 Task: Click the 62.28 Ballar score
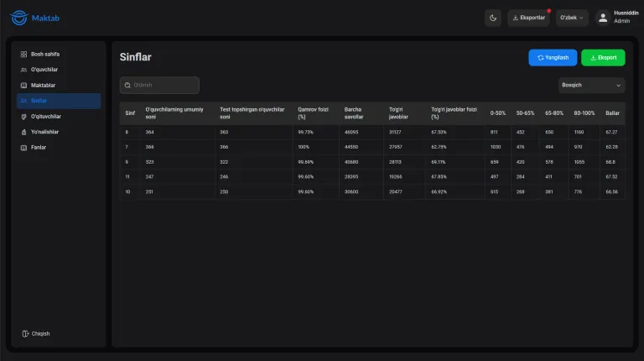[x=611, y=147]
